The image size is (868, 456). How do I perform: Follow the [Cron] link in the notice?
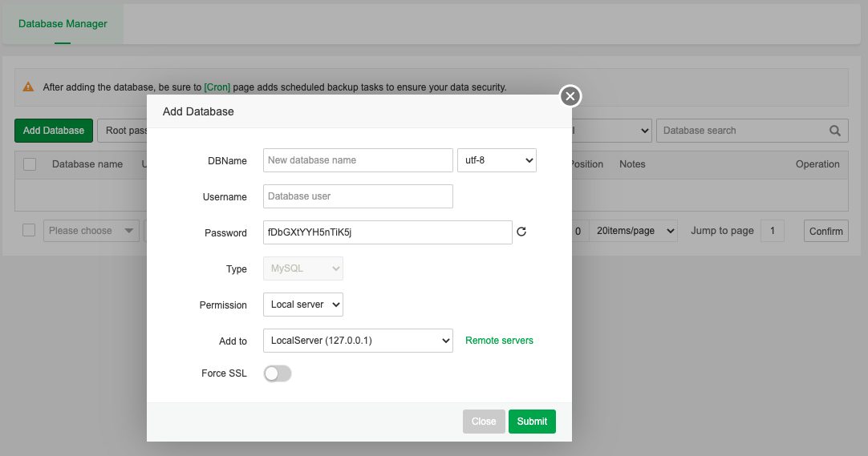coord(217,87)
